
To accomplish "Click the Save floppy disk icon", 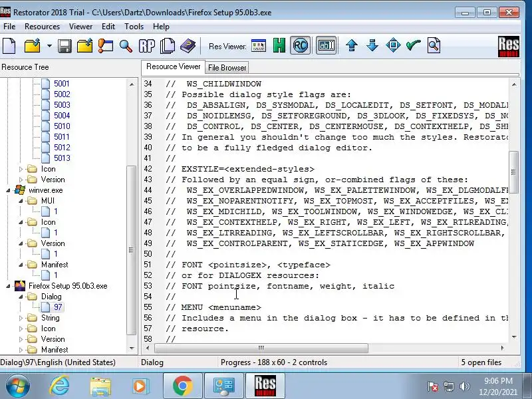I will pyautogui.click(x=65, y=45).
